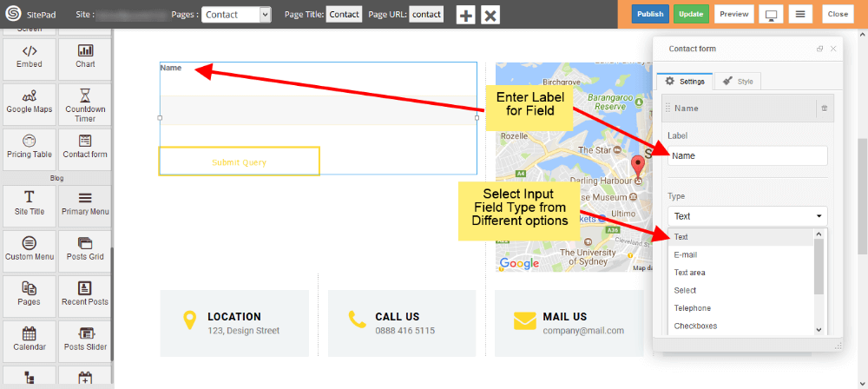Choose Checkboxes option in Type list
This screenshot has width=868, height=389.
pyautogui.click(x=741, y=326)
